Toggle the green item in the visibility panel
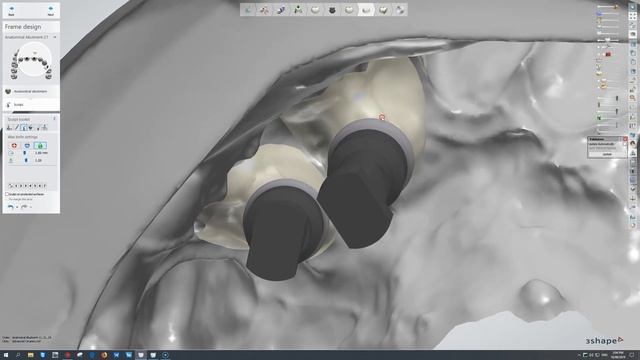Screen dimensions: 640x360 (600, 118)
